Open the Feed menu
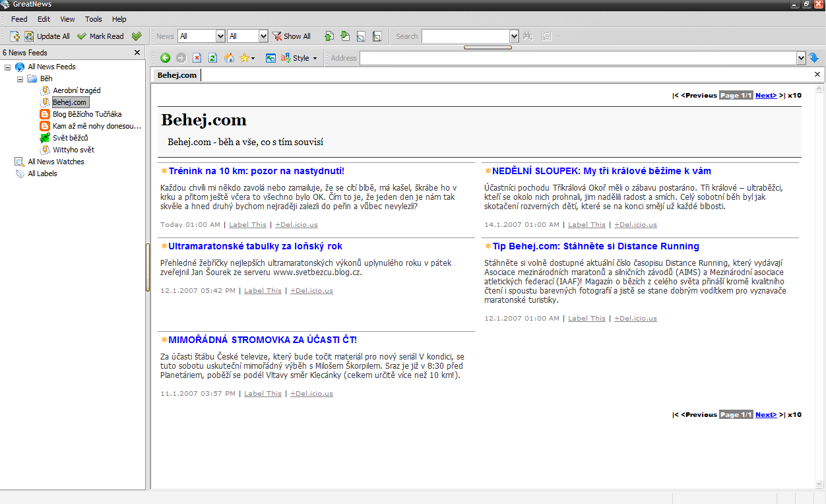 tap(19, 19)
